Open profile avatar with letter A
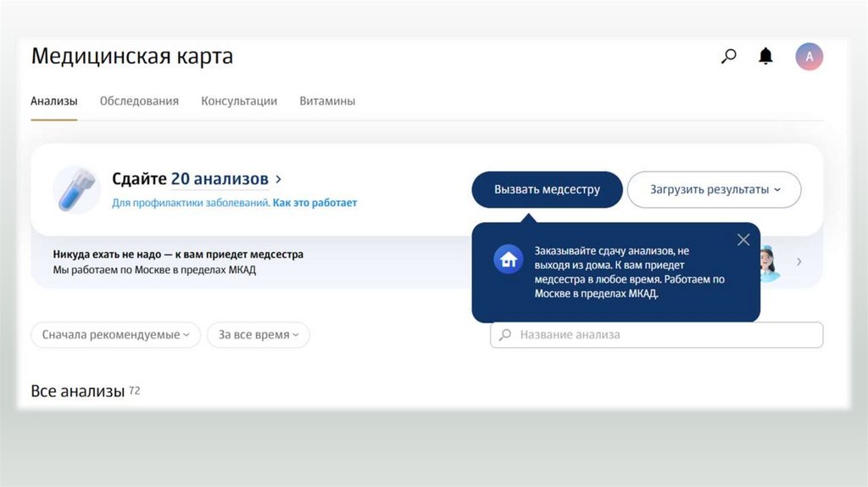 click(x=809, y=57)
